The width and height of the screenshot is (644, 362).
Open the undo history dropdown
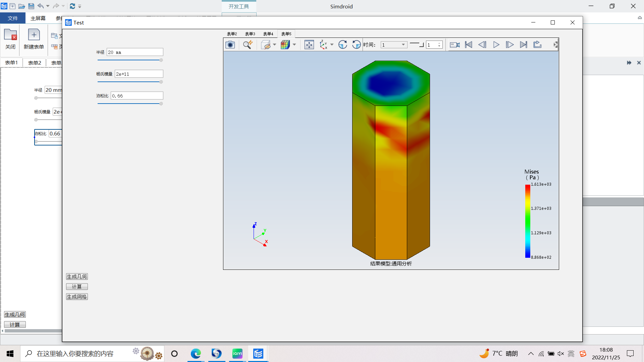point(48,6)
